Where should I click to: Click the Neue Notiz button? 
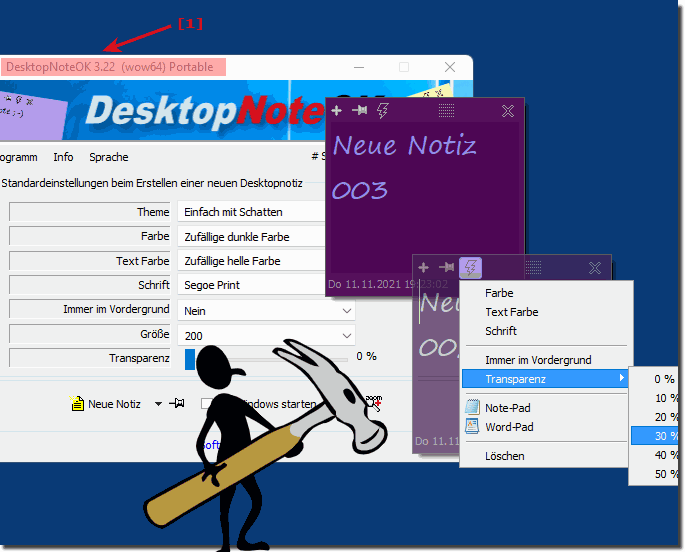[x=105, y=404]
